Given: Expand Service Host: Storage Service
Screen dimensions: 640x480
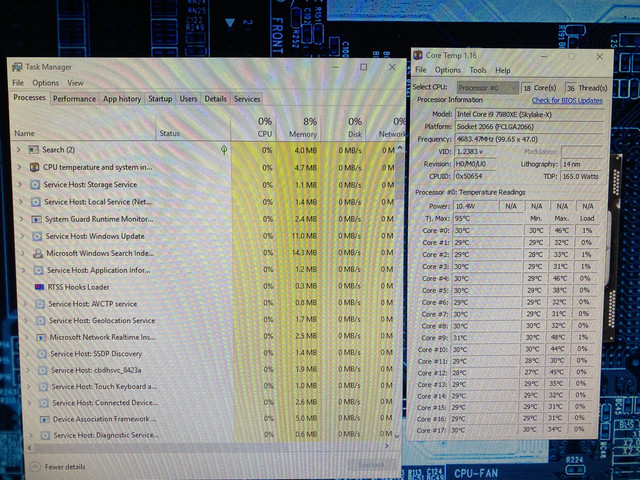Looking at the screenshot, I should (20, 184).
